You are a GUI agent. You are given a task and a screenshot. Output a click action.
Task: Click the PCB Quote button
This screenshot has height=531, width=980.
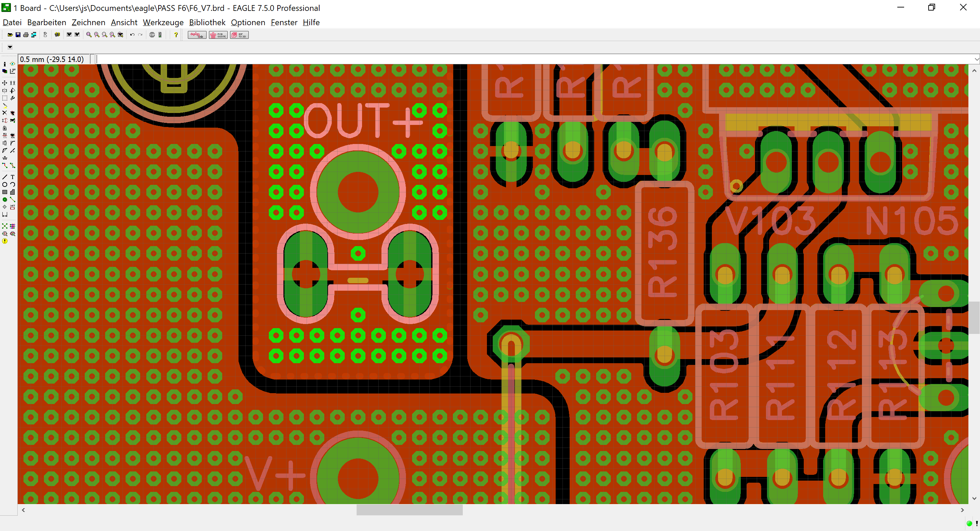pos(218,35)
